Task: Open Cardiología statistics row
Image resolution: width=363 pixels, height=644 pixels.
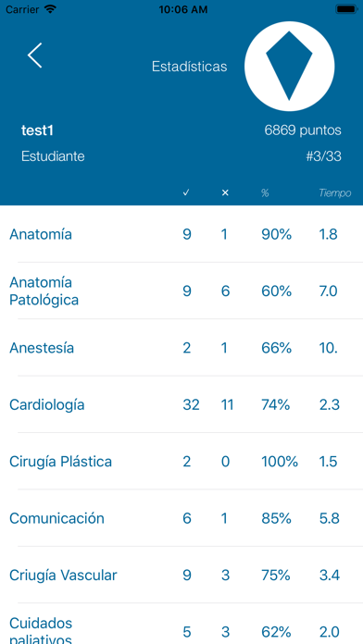Action: [x=181, y=404]
